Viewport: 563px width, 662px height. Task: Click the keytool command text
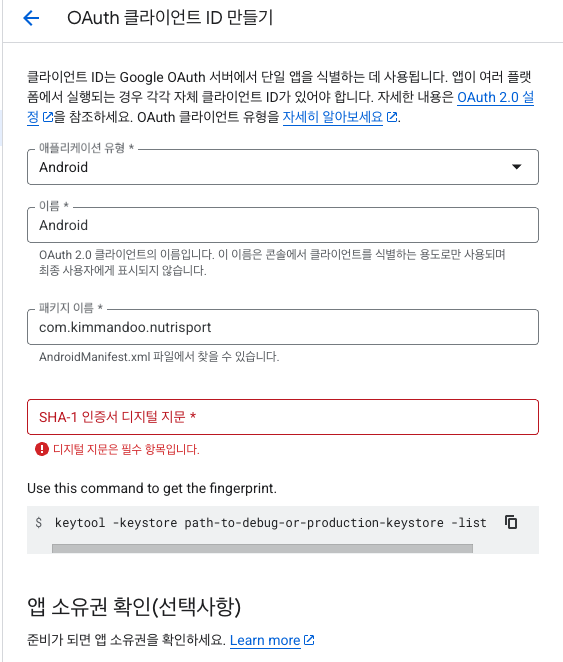pos(271,523)
